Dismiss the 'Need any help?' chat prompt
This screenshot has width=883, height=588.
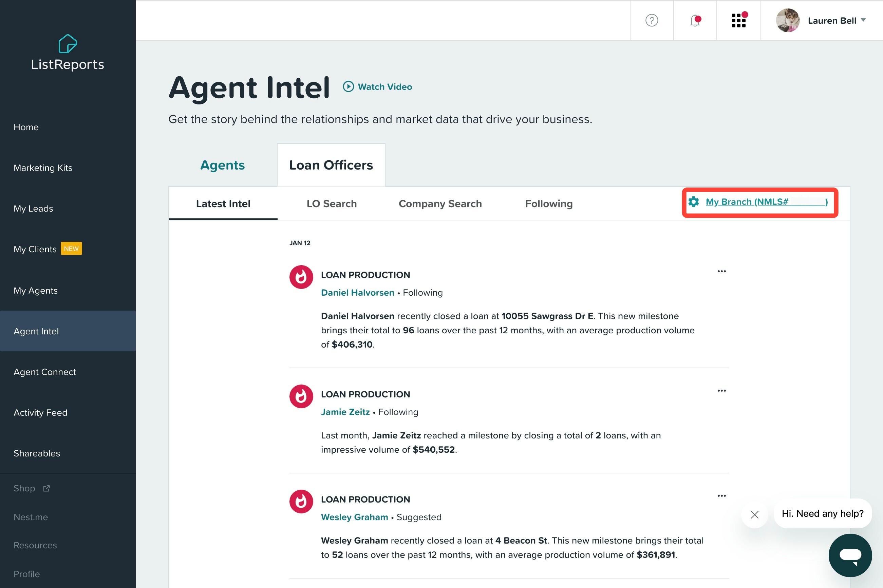pos(755,514)
